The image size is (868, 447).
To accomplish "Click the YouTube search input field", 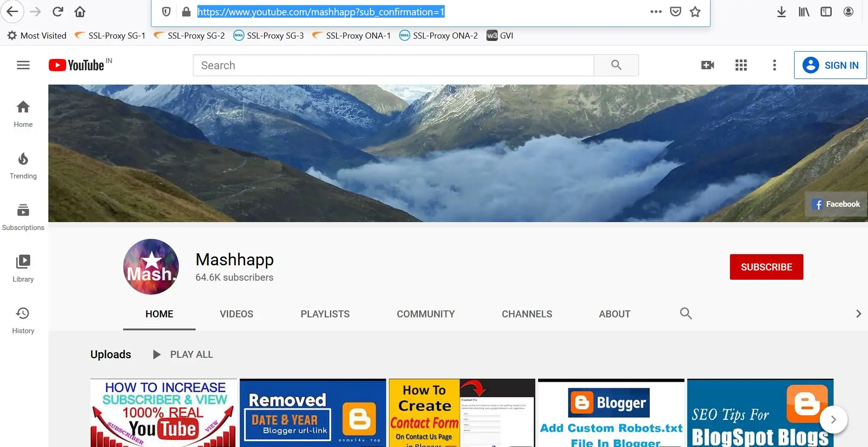I will coord(393,65).
